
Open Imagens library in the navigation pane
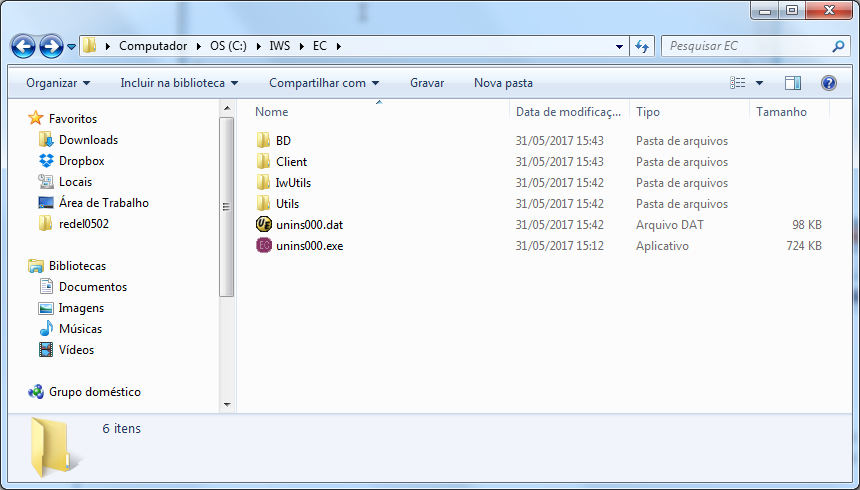(81, 308)
